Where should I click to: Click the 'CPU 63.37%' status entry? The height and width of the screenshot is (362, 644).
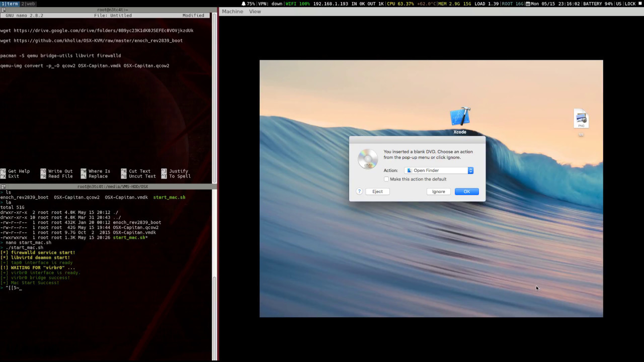400,4
